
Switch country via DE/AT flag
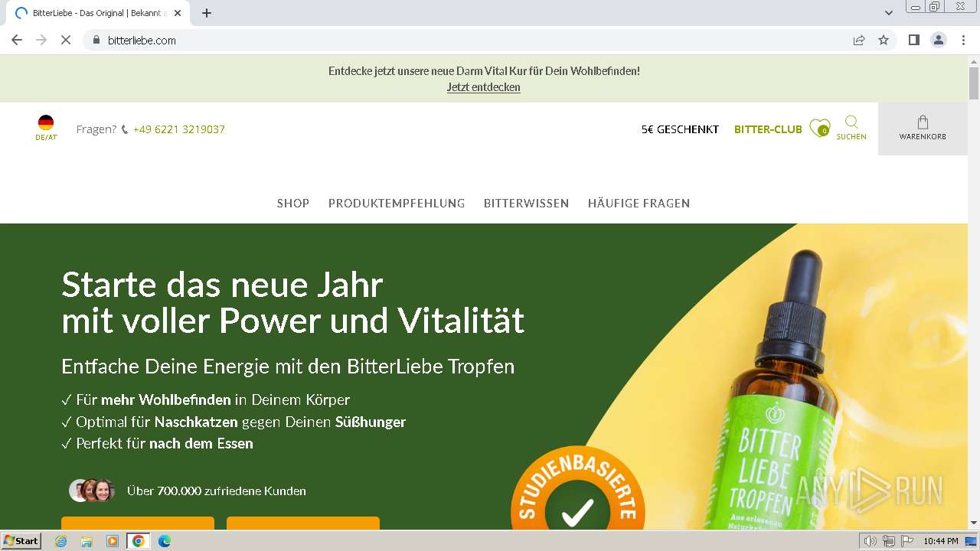(46, 128)
